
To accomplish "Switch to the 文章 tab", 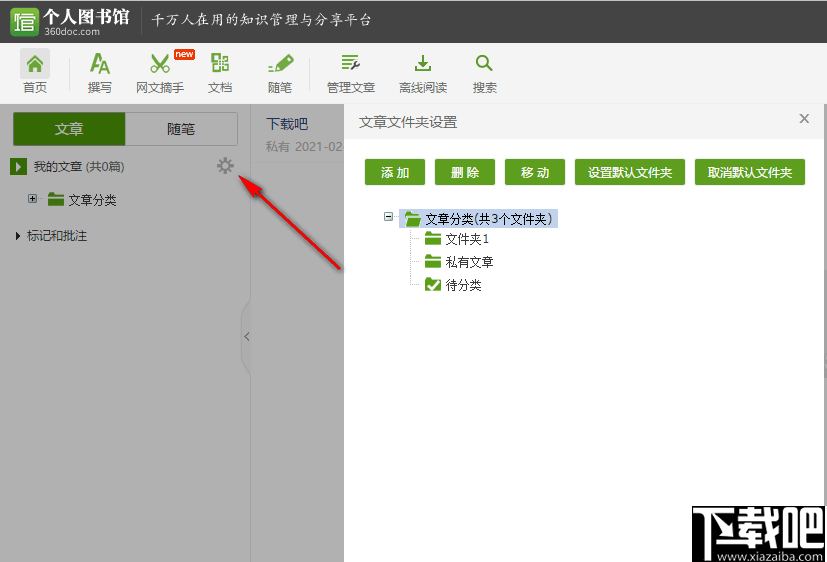I will coord(69,129).
